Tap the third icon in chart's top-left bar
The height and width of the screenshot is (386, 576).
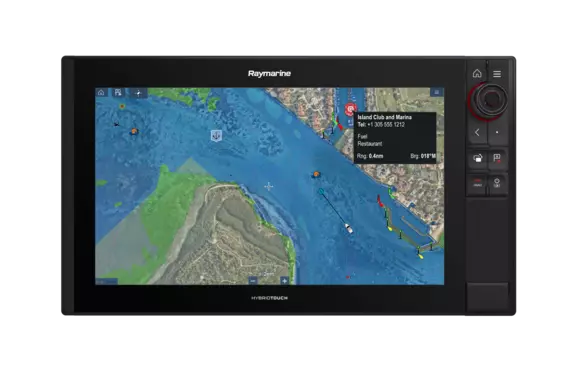coord(138,93)
